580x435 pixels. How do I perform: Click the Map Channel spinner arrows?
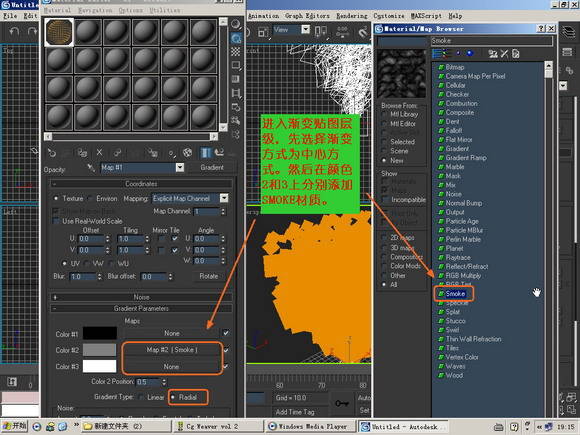223,212
